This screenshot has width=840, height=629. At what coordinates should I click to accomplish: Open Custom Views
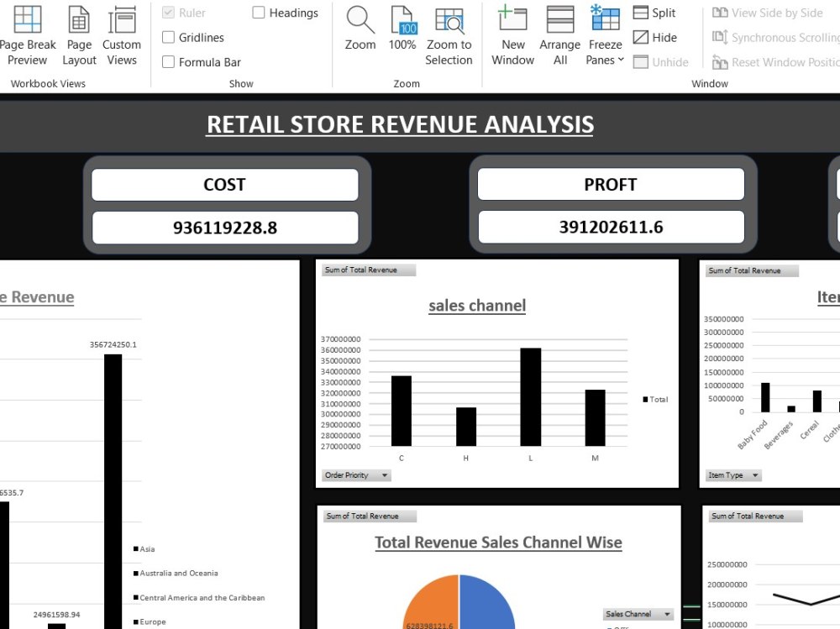click(x=122, y=34)
